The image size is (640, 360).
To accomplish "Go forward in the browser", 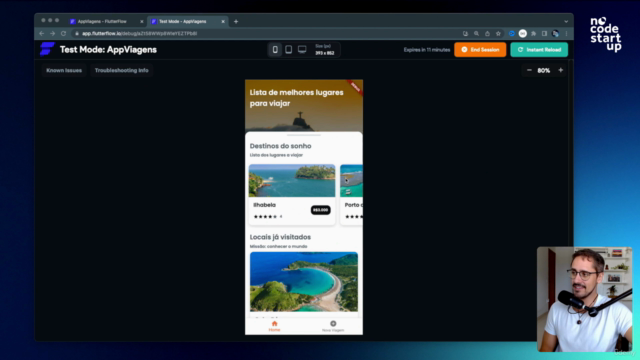I will 52,33.
